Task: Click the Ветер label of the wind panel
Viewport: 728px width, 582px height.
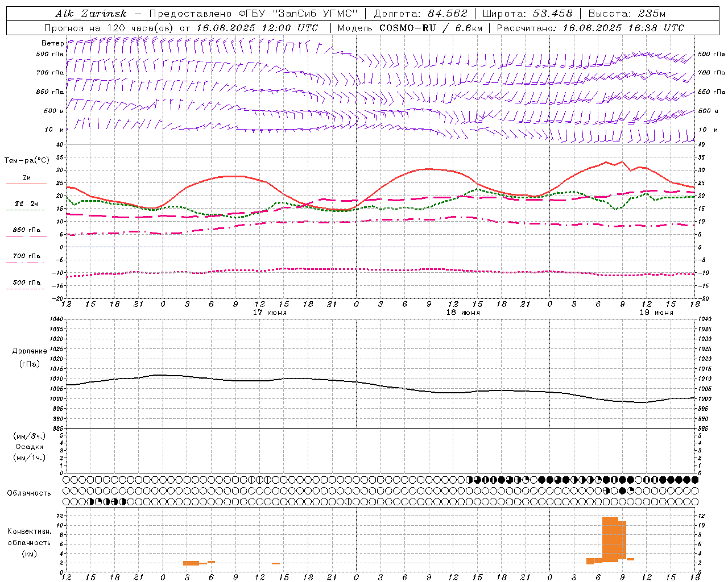Action: [x=52, y=43]
